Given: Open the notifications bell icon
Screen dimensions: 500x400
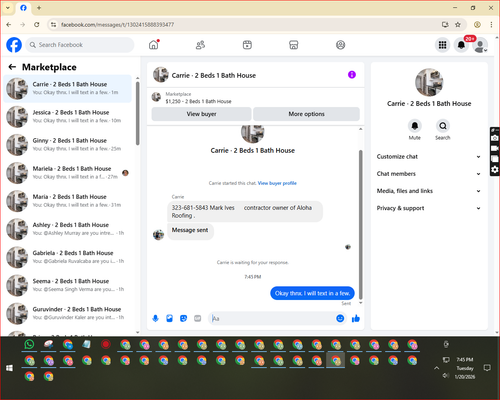Looking at the screenshot, I should pos(461,45).
